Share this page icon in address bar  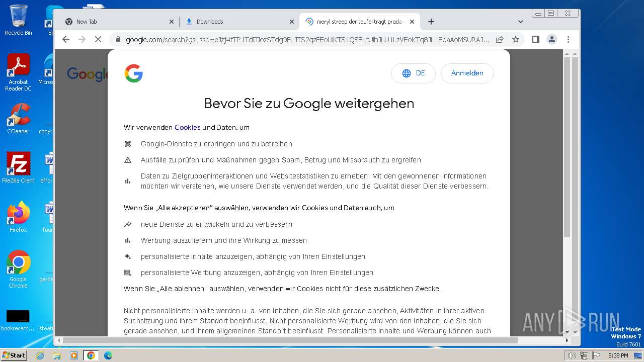(x=500, y=39)
